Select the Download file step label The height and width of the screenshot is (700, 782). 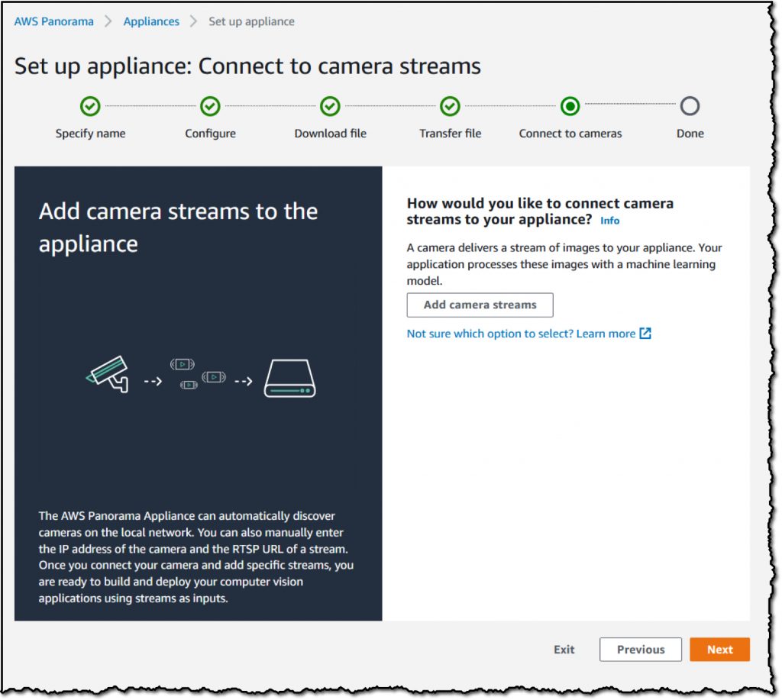[x=330, y=134]
